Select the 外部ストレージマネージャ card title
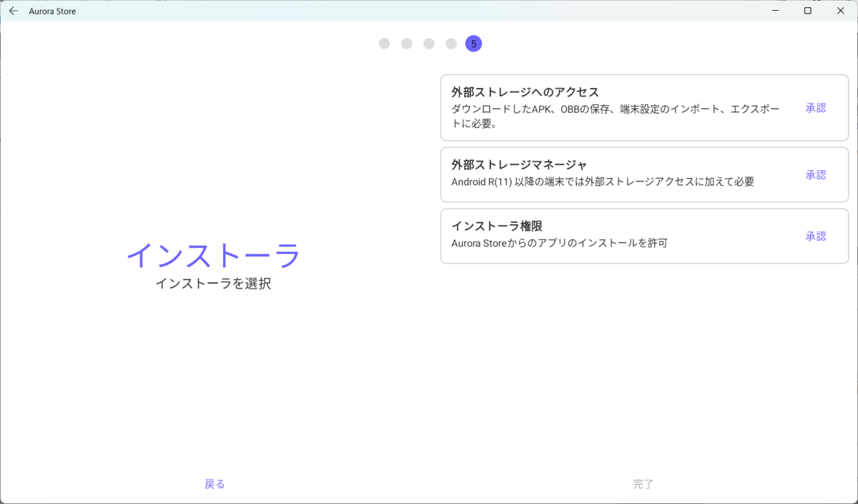The height and width of the screenshot is (504, 858). point(519,165)
